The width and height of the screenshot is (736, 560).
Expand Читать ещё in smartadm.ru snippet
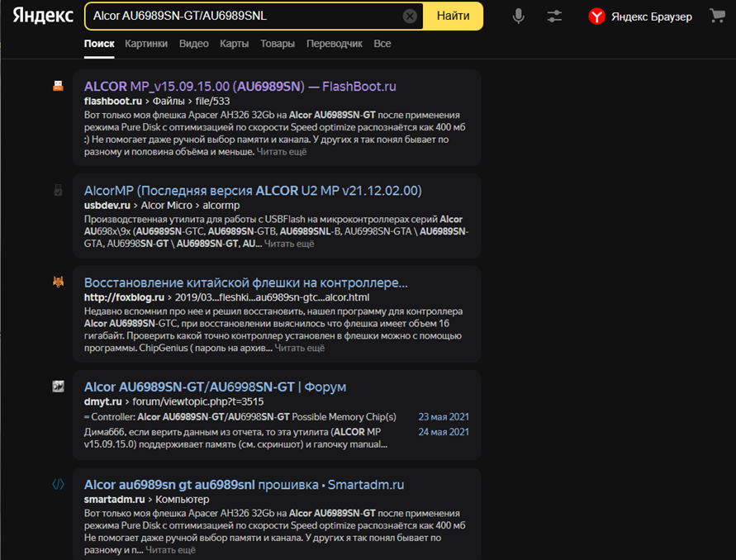point(170,549)
